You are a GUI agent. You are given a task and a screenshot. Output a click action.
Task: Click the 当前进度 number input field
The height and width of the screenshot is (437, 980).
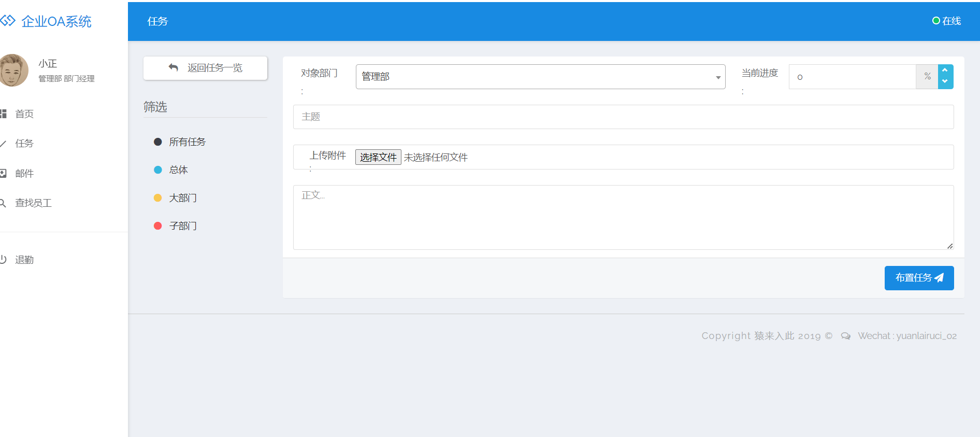(x=852, y=77)
